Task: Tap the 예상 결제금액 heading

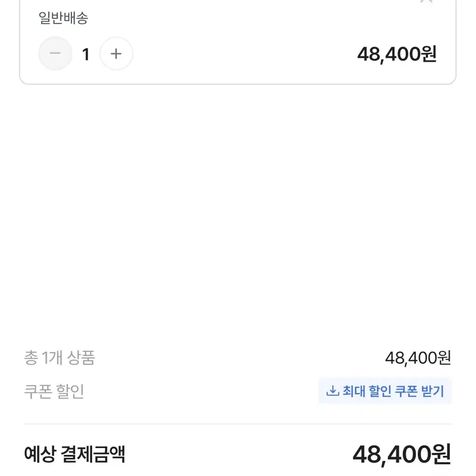Action: click(74, 454)
